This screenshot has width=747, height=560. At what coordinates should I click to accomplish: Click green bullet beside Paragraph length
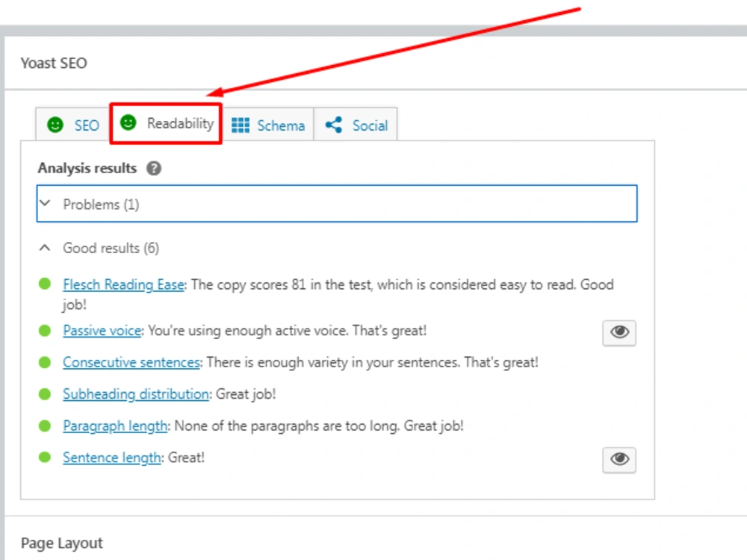(x=45, y=426)
